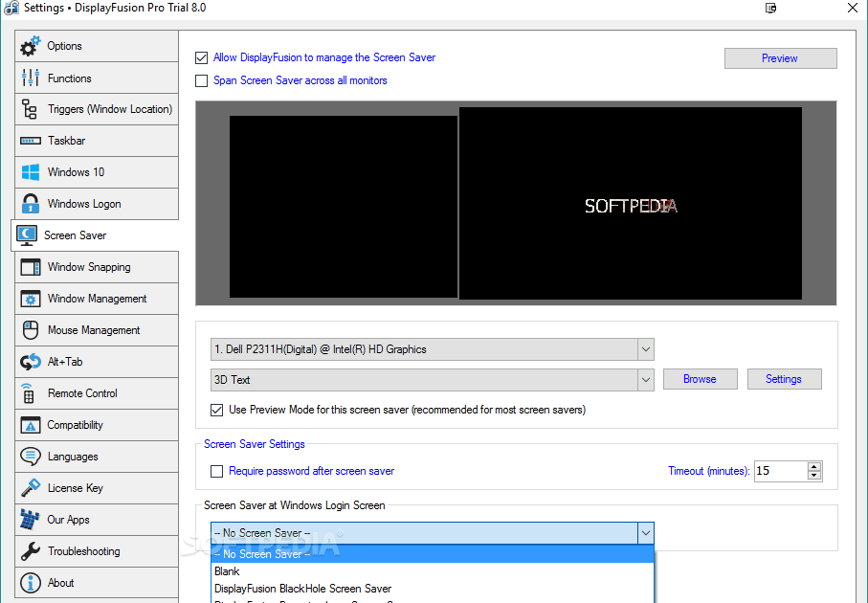The image size is (868, 603).
Task: Open the License Key tab
Action: [97, 488]
